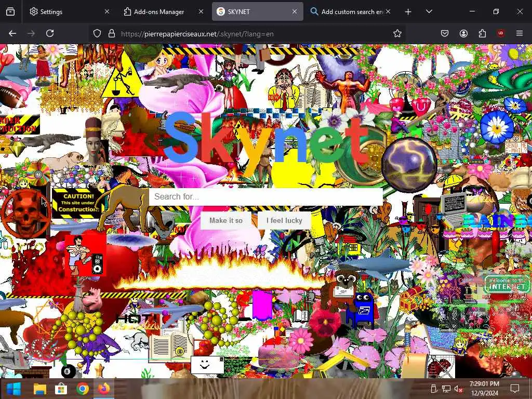Click the red demon skull image
This screenshot has height=399, width=532.
(x=26, y=213)
